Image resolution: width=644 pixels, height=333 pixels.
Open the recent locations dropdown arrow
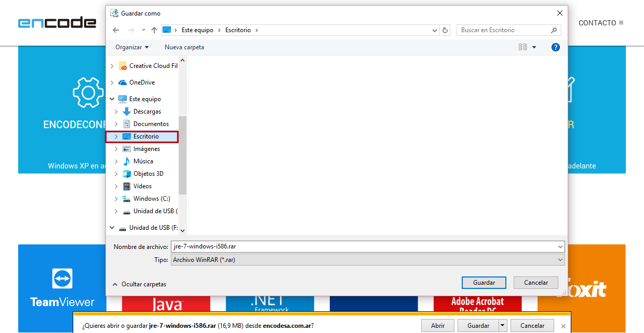143,30
